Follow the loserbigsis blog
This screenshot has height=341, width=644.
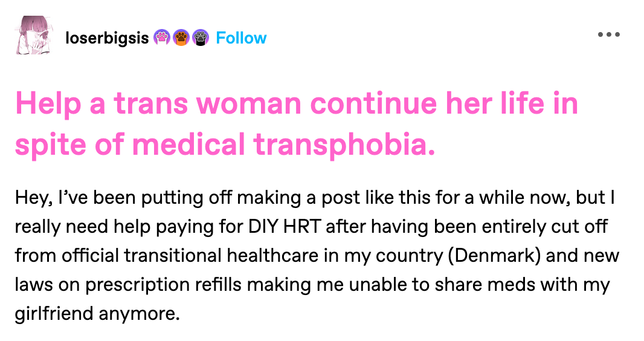(x=241, y=38)
